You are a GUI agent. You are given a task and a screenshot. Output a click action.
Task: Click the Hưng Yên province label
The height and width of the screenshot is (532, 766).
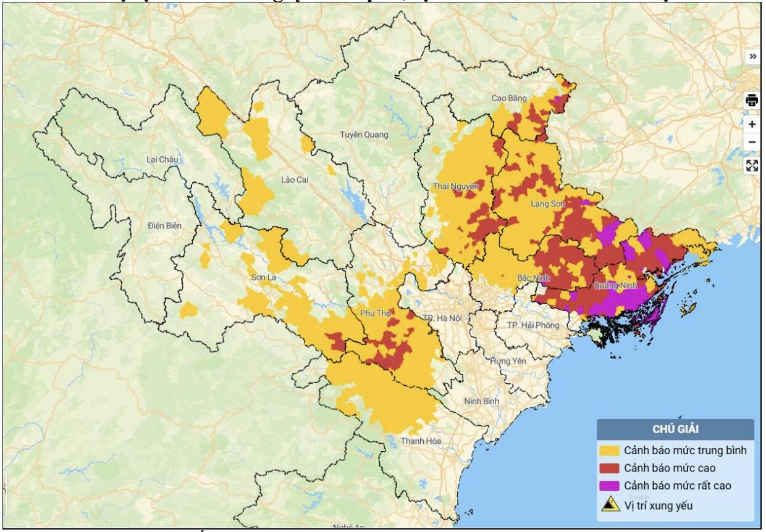tap(508, 360)
